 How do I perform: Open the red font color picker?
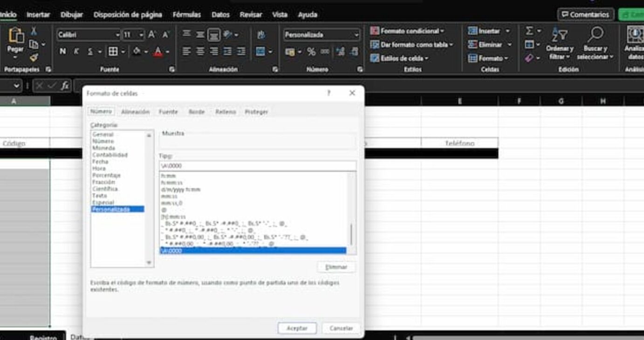(158, 52)
